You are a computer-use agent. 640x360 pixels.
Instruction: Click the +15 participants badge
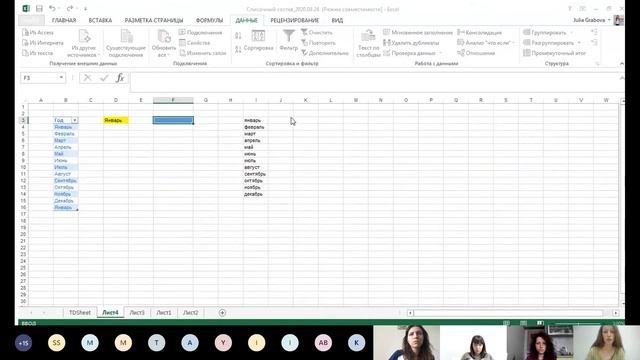coord(24,343)
